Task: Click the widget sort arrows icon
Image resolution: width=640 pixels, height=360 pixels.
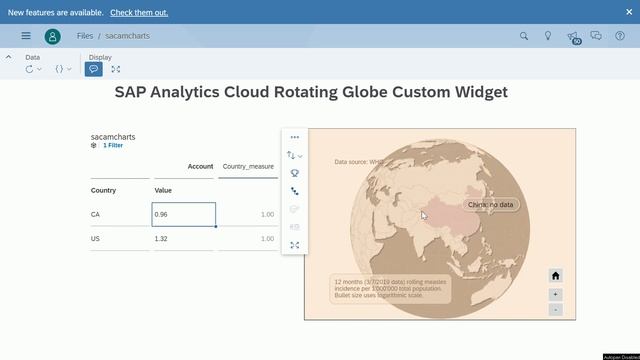Action: [291, 155]
